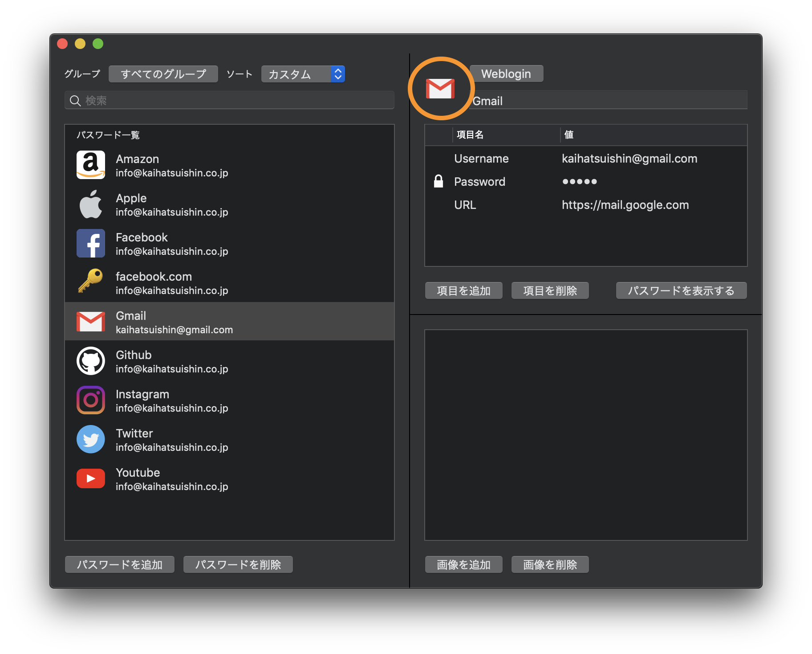Select the Amazon entry name
The width and height of the screenshot is (812, 654).
click(137, 159)
